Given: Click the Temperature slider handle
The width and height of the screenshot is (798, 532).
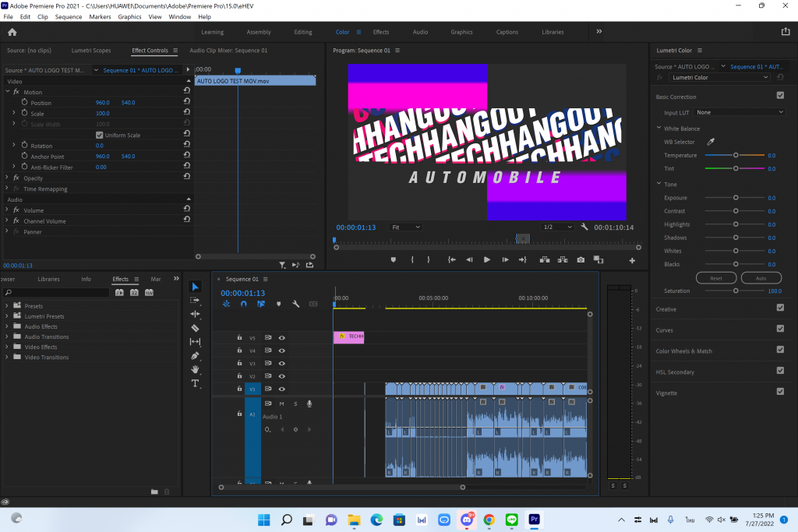Looking at the screenshot, I should (x=736, y=155).
